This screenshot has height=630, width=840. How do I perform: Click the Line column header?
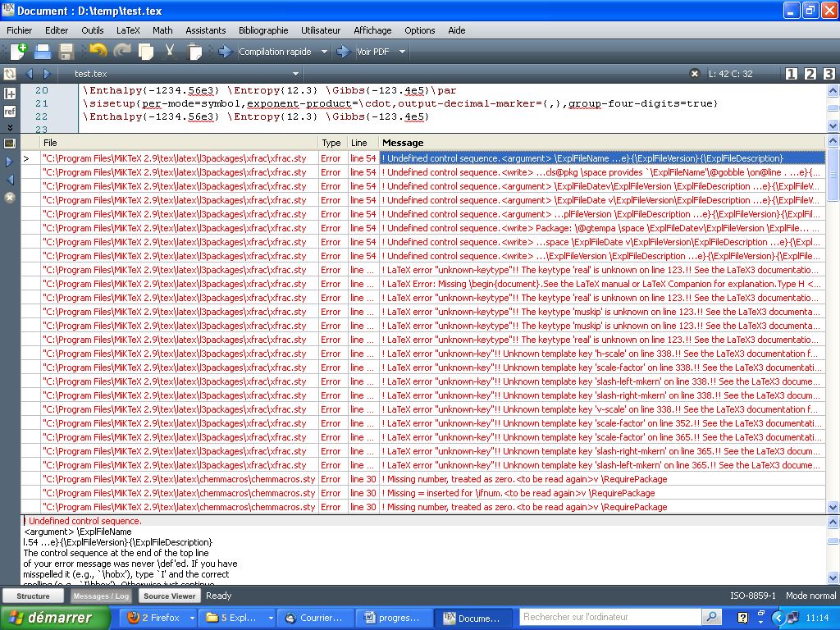(x=363, y=143)
